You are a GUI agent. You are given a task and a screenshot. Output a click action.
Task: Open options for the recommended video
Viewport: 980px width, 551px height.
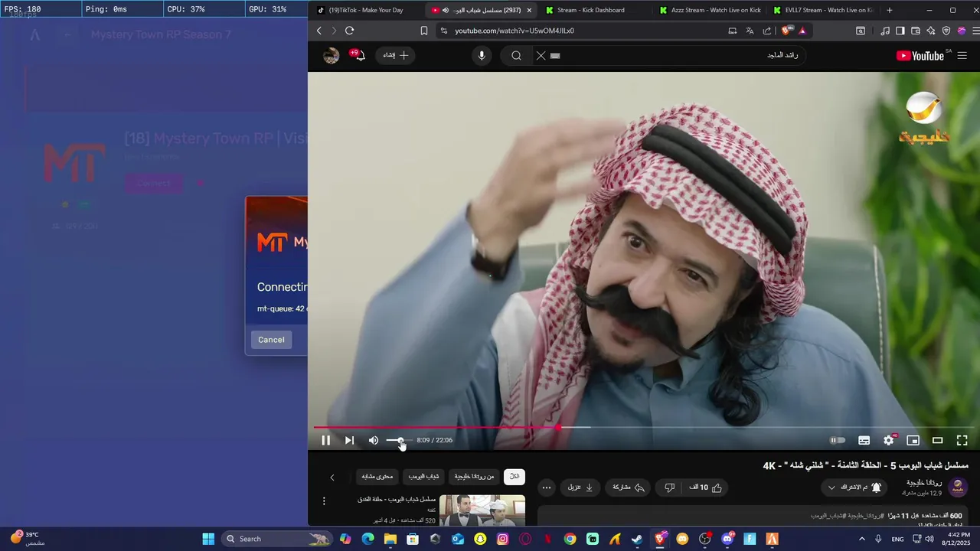324,501
